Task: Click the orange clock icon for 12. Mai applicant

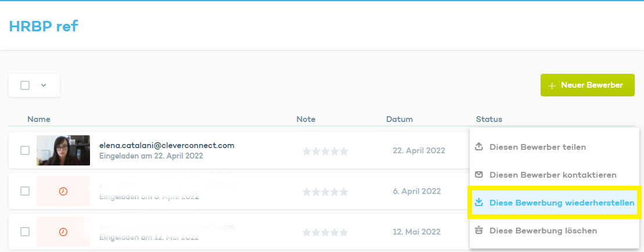Action: [x=63, y=232]
